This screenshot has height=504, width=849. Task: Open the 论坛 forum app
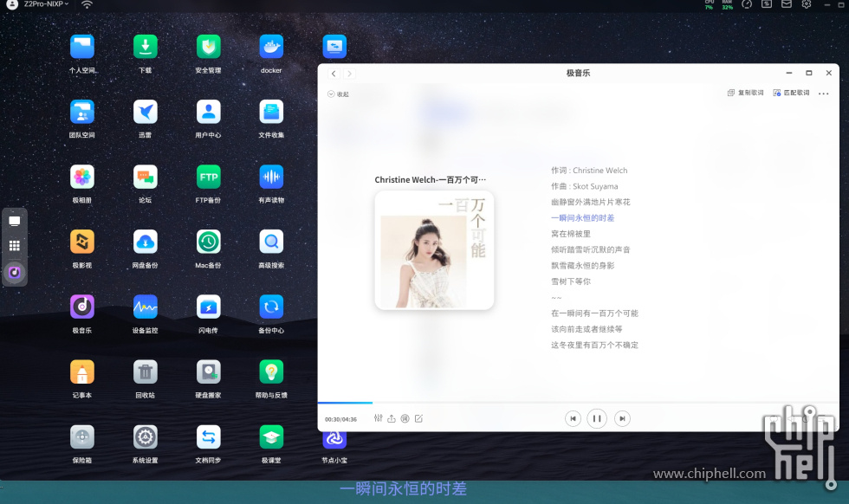[146, 177]
